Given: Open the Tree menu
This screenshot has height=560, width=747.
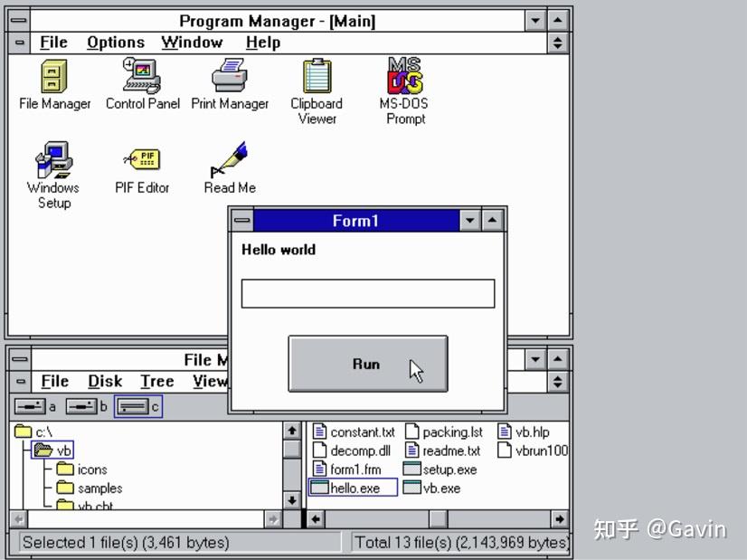Looking at the screenshot, I should click(x=156, y=381).
